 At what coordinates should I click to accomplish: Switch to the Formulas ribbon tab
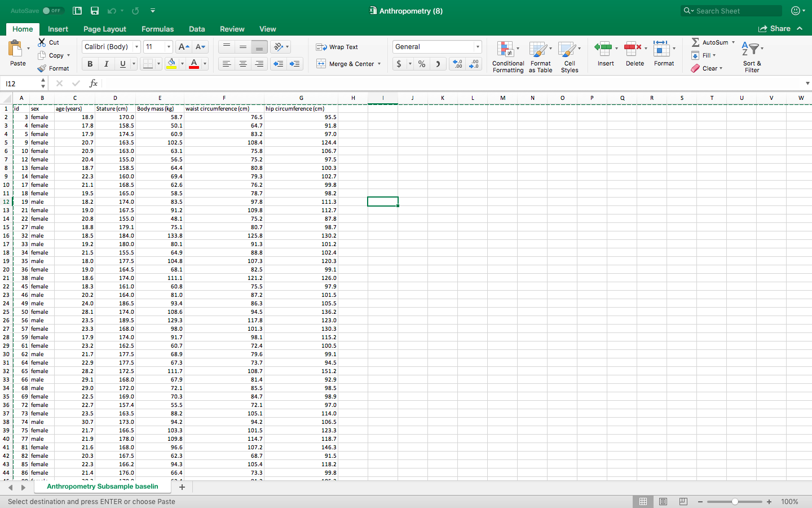[157, 29]
